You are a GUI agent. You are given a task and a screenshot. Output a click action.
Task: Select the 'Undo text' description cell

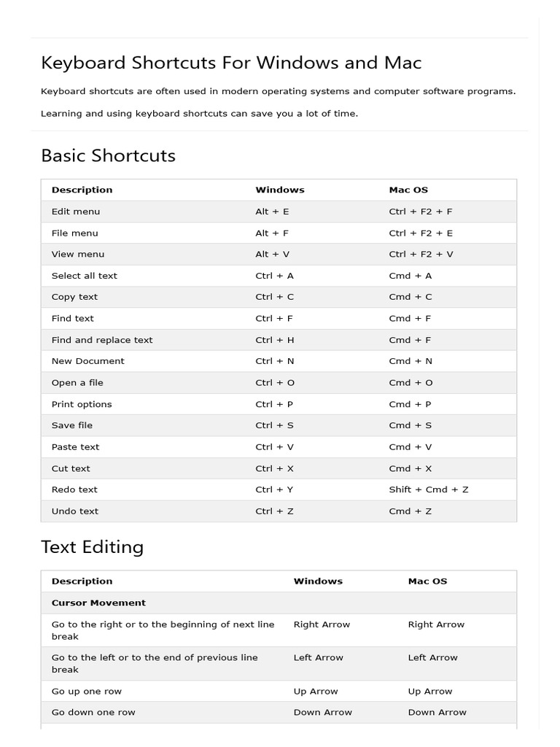pyautogui.click(x=74, y=511)
